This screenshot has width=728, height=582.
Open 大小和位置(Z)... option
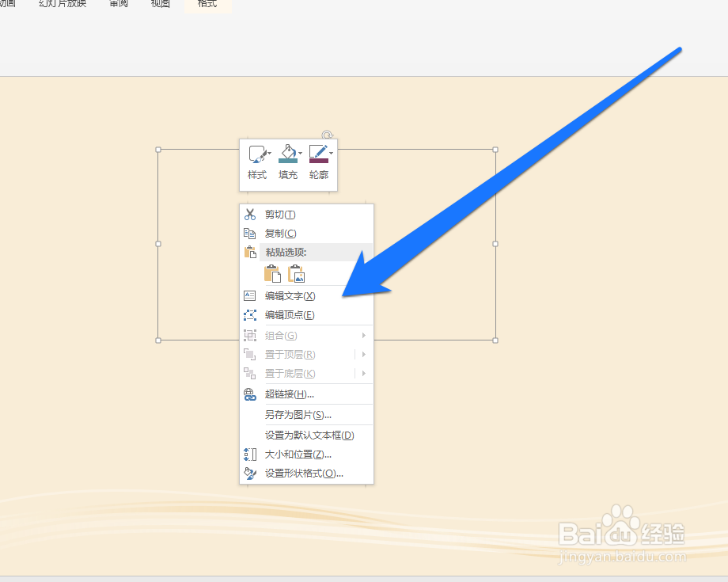coord(306,455)
